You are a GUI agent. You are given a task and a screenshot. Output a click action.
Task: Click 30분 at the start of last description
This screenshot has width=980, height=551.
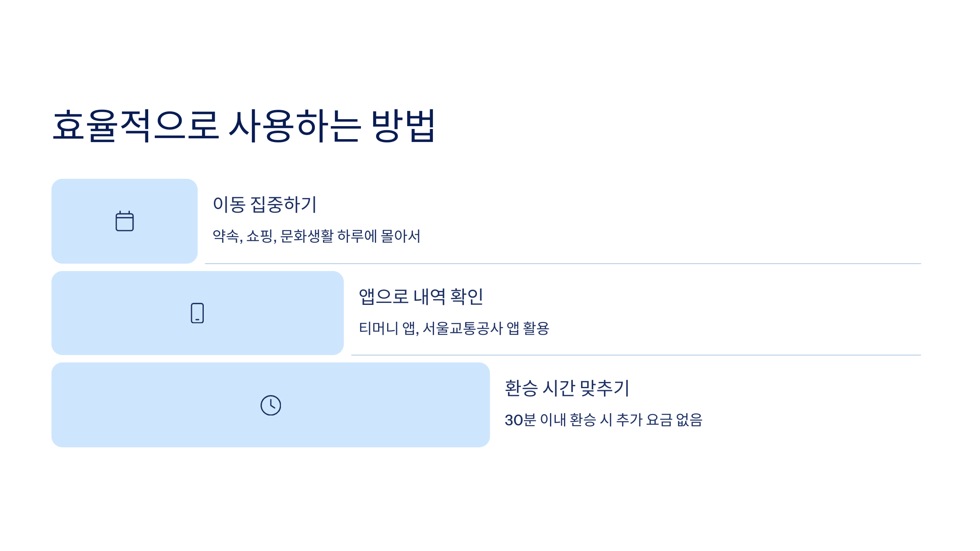click(521, 420)
